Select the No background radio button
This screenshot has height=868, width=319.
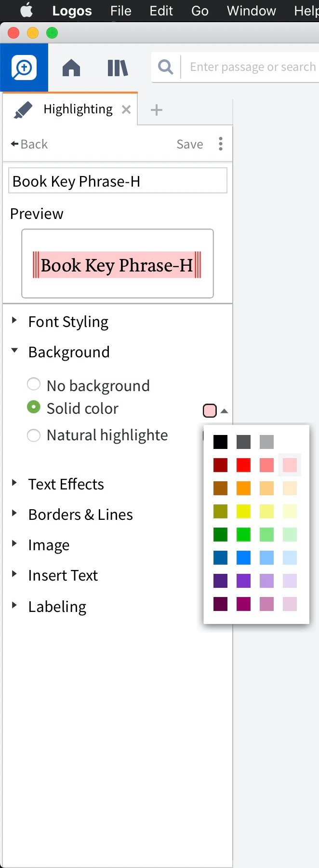click(34, 384)
